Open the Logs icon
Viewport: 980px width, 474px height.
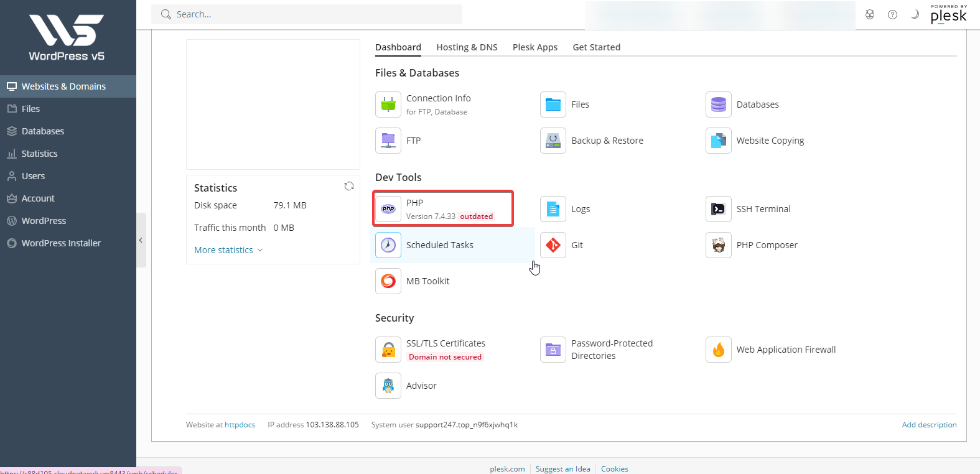coord(553,209)
